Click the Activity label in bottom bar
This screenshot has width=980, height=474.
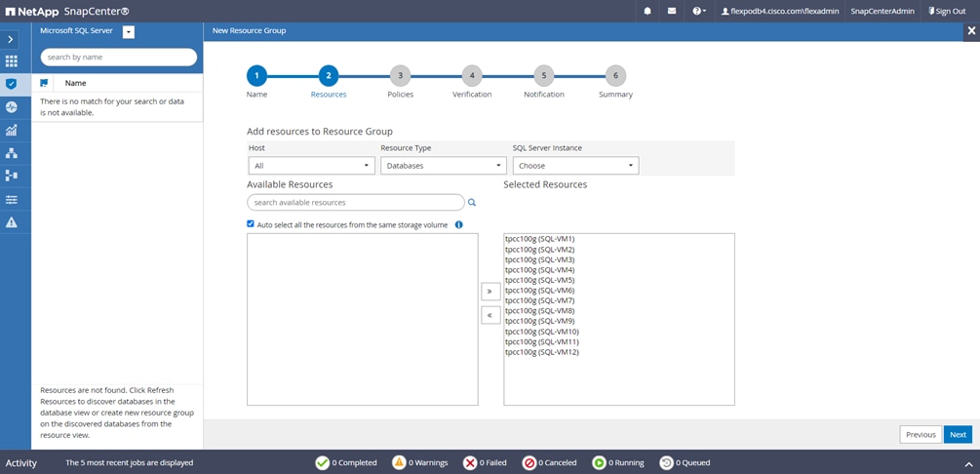click(21, 463)
